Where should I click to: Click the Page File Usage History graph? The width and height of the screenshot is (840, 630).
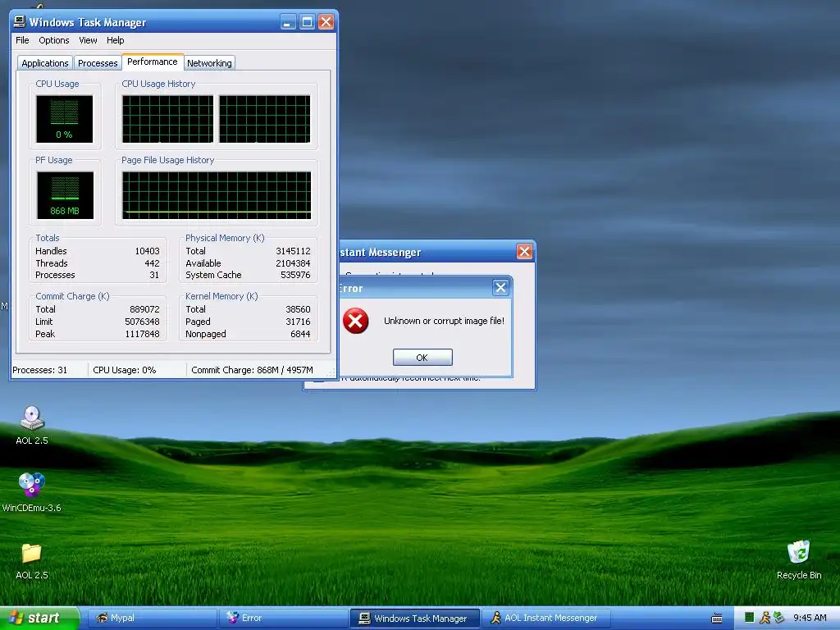(217, 195)
